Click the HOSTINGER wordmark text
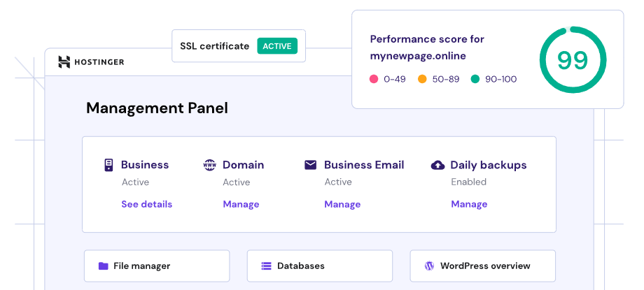The width and height of the screenshot is (644, 290). [x=99, y=62]
